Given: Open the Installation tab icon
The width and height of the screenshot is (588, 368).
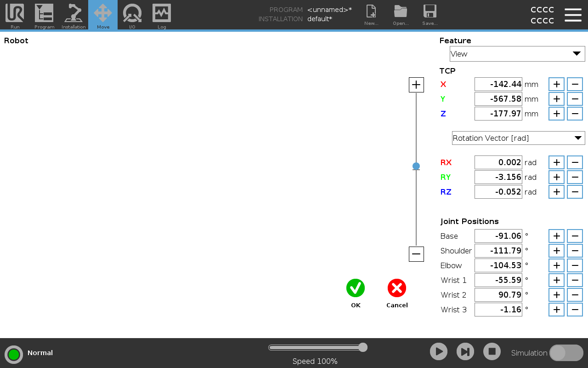Looking at the screenshot, I should [73, 15].
